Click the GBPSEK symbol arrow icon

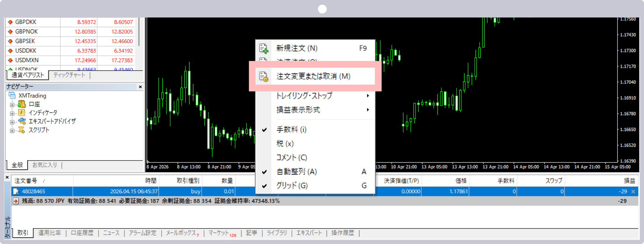[x=10, y=41]
